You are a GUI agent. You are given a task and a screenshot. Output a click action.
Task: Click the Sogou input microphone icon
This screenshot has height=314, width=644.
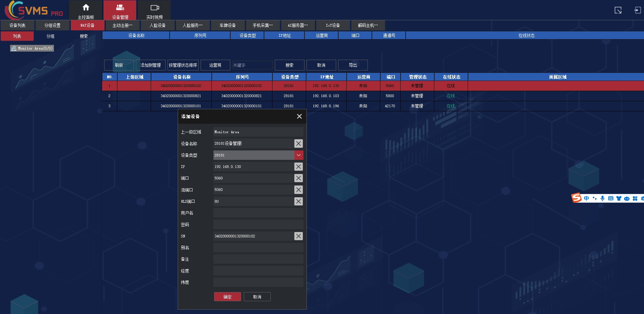click(603, 198)
